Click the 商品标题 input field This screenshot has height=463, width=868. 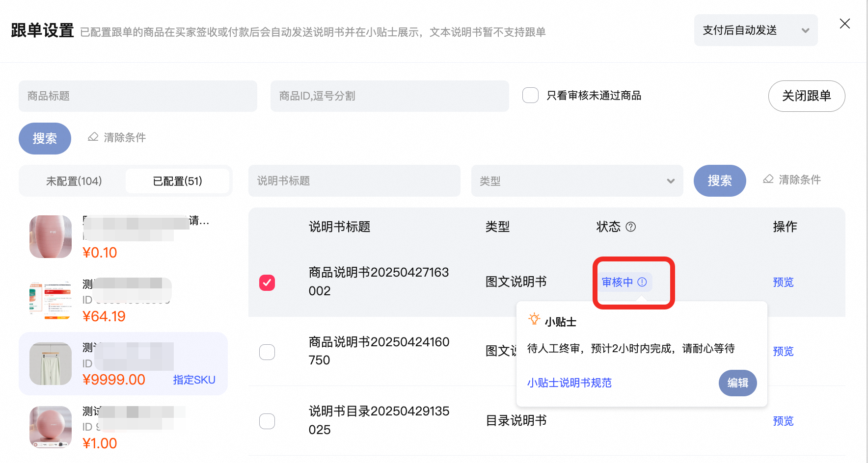tap(137, 96)
